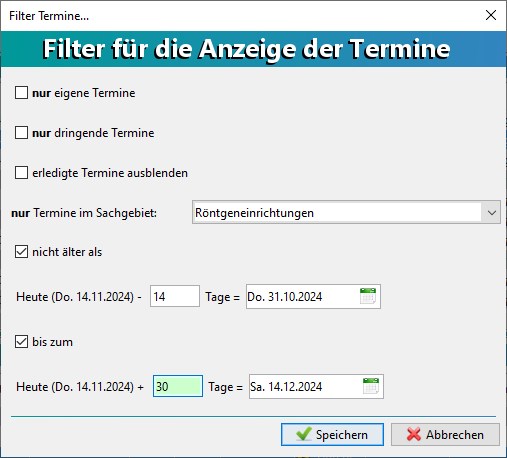507x458 pixels.
Task: Uncheck the 'nicht älter als' option
Action: tap(21, 252)
